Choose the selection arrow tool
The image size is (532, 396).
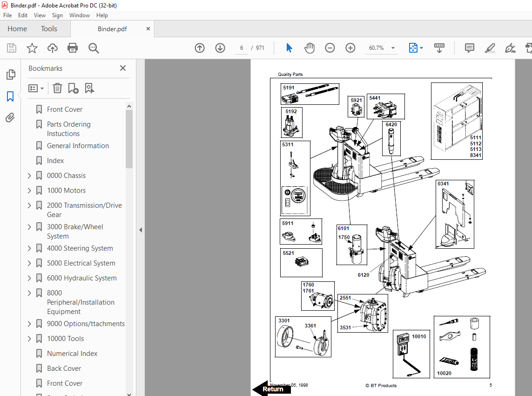pos(289,48)
